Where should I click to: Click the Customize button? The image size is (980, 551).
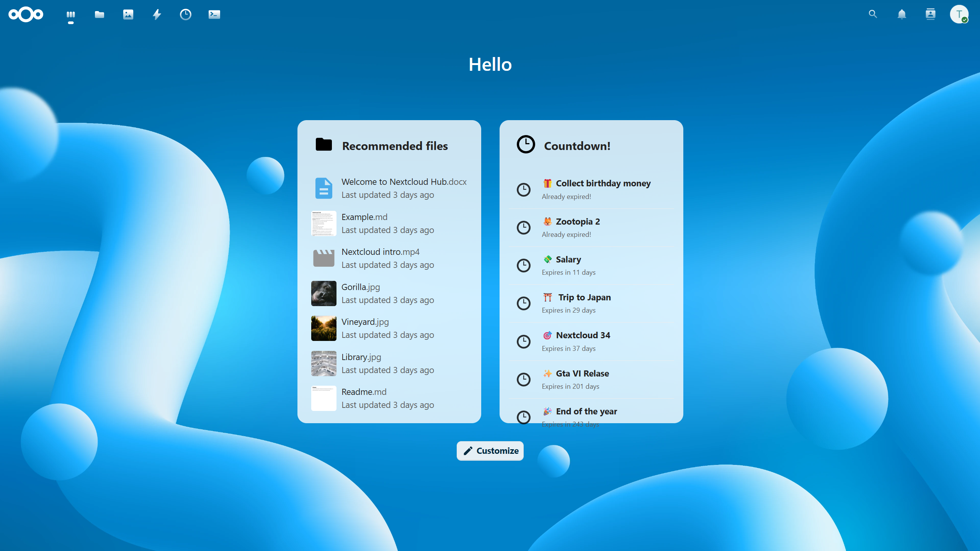[490, 451]
